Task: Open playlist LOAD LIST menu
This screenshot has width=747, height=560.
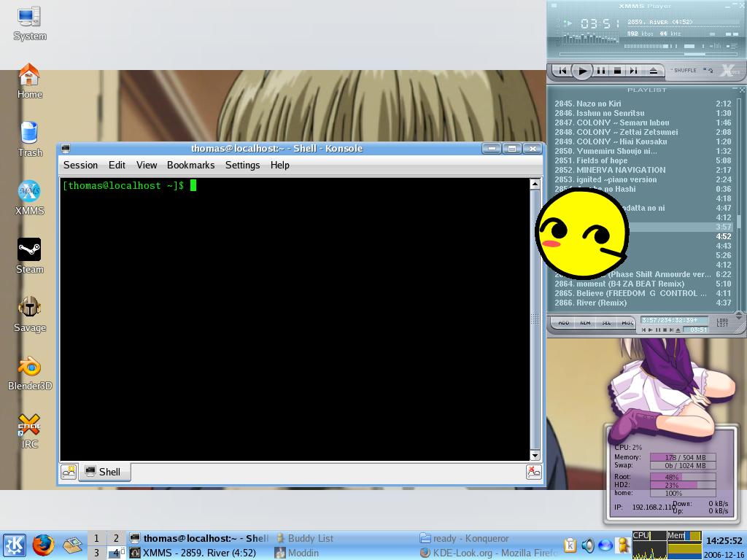Action: (x=722, y=323)
